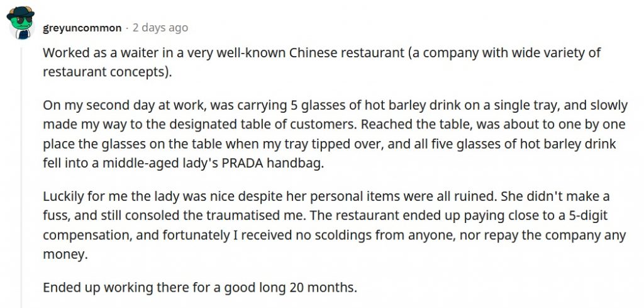Screen dimensions: 644x308
Task: Click the word 'PRADA' in the comment
Action: 242,164
